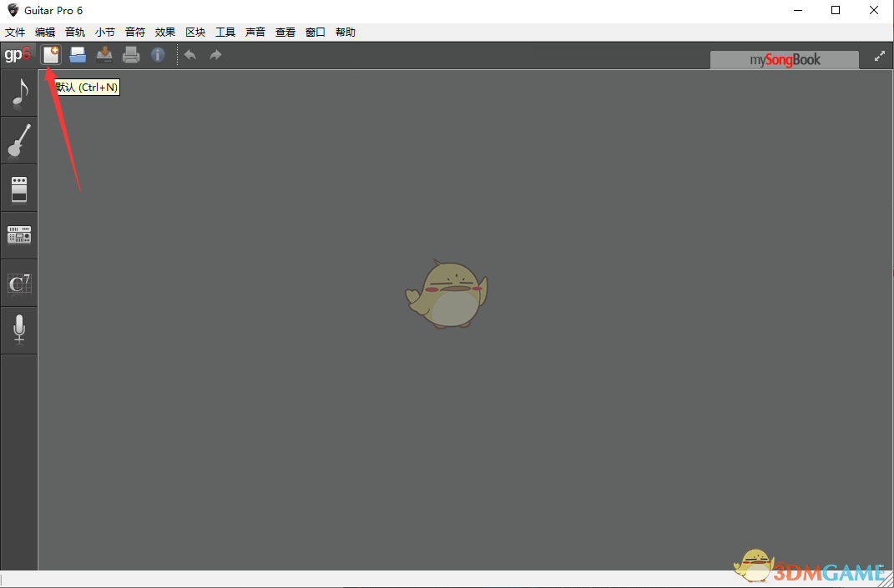The image size is (894, 588).
Task: Open the 编辑 menu
Action: tap(45, 33)
